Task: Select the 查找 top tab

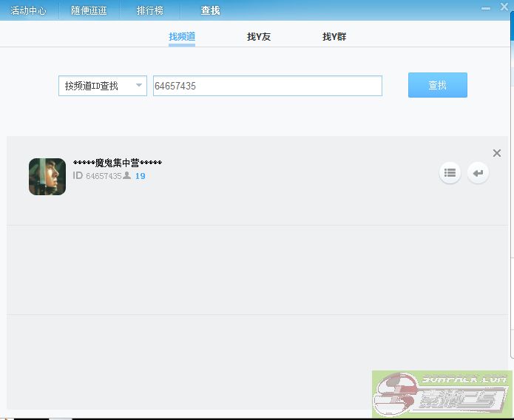Action: [211, 11]
